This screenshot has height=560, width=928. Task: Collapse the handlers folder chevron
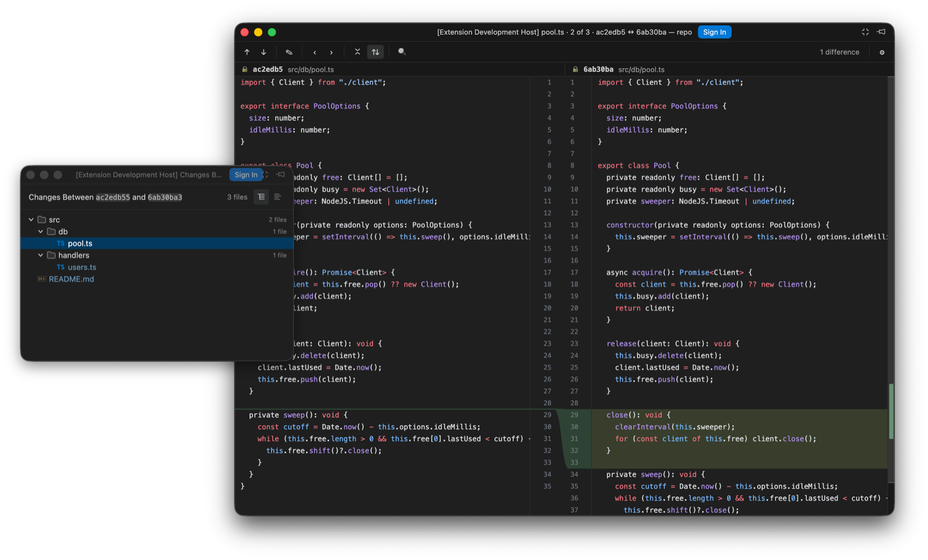click(41, 255)
